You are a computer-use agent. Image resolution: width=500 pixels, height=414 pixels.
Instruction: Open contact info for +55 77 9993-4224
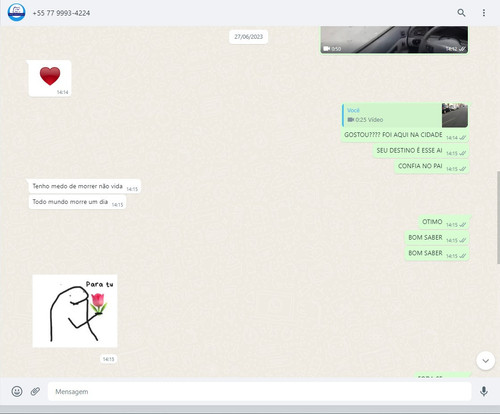(61, 13)
